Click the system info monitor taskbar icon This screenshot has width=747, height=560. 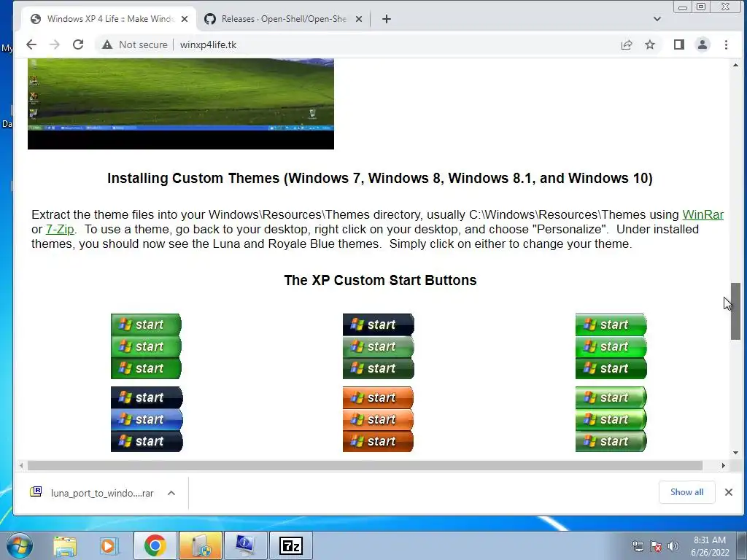click(x=245, y=545)
